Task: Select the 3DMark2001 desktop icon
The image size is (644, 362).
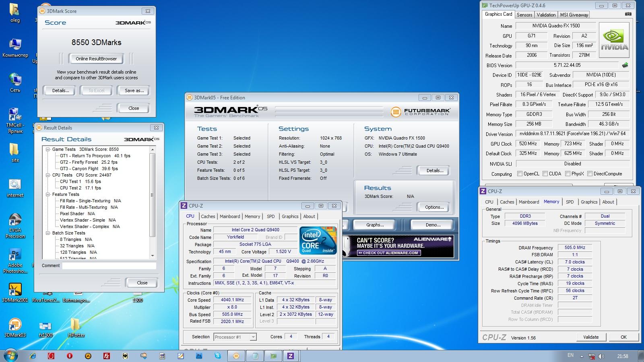Action: 15,293
